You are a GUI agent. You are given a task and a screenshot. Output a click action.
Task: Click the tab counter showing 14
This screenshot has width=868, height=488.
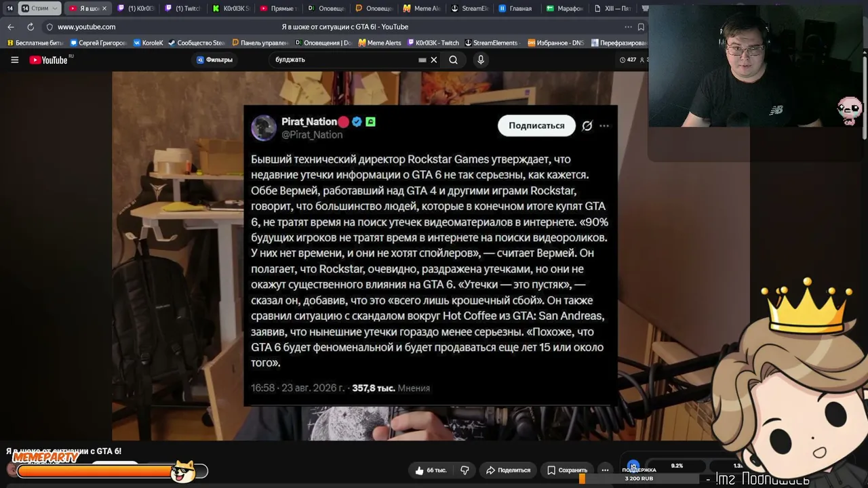click(9, 9)
